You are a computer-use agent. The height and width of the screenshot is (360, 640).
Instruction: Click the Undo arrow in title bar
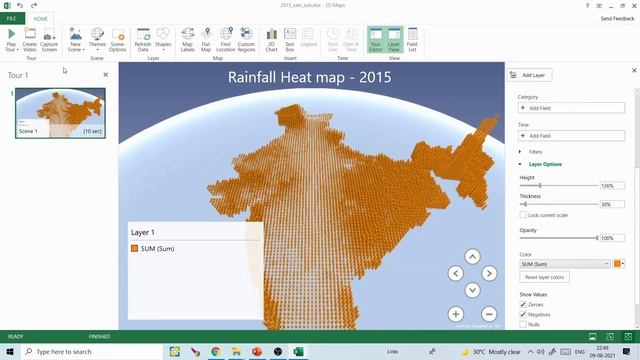tap(20, 6)
